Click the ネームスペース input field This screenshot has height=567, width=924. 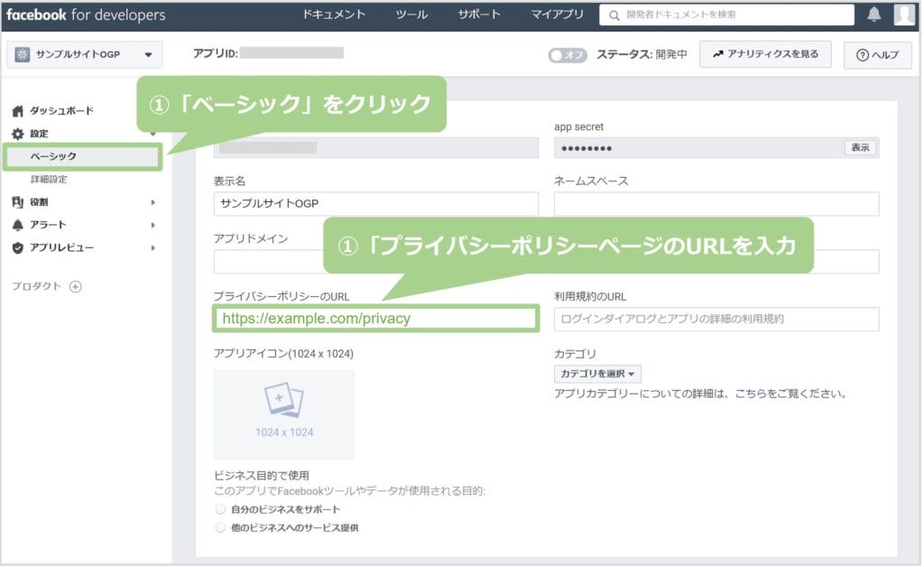tap(716, 204)
